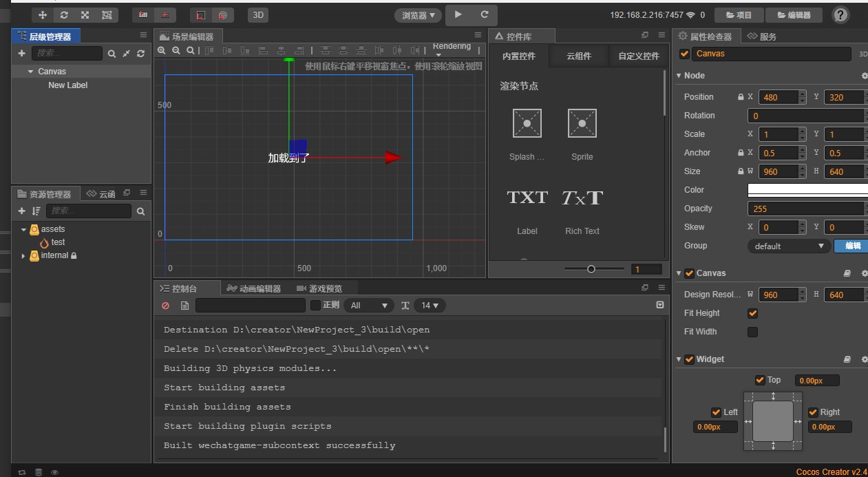Refresh the hierarchy panel
Screen dimensions: 868x477
141,53
